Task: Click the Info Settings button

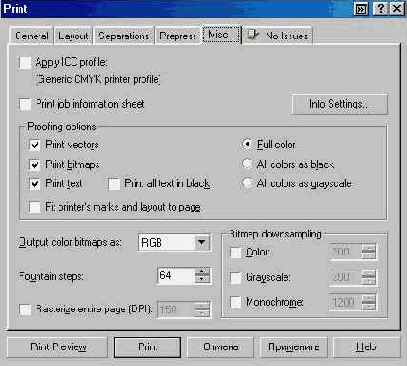Action: coord(340,104)
